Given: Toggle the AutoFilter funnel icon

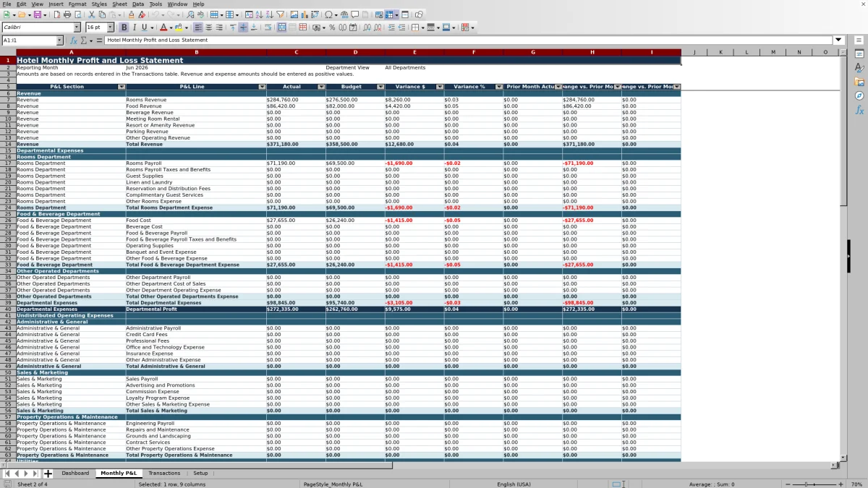Looking at the screenshot, I should pyautogui.click(x=280, y=14).
